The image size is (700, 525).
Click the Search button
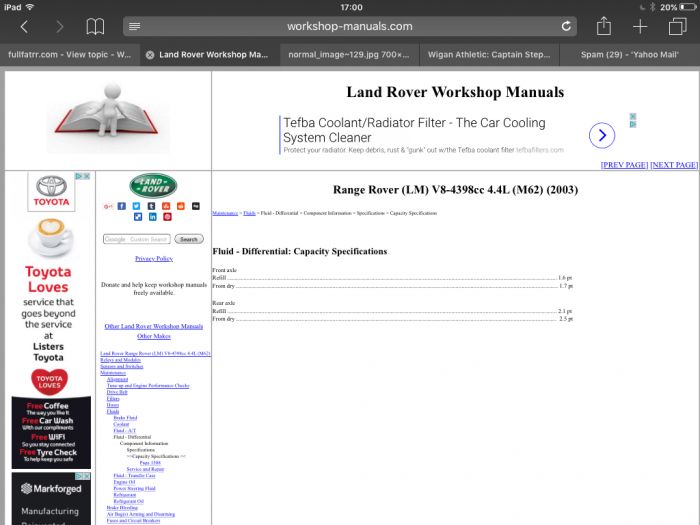[x=189, y=239]
